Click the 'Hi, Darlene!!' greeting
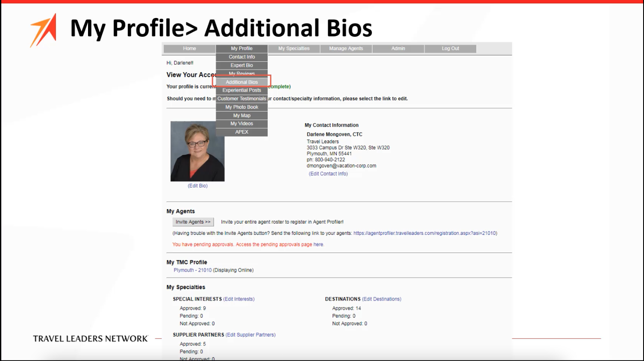The width and height of the screenshot is (644, 361). click(180, 63)
